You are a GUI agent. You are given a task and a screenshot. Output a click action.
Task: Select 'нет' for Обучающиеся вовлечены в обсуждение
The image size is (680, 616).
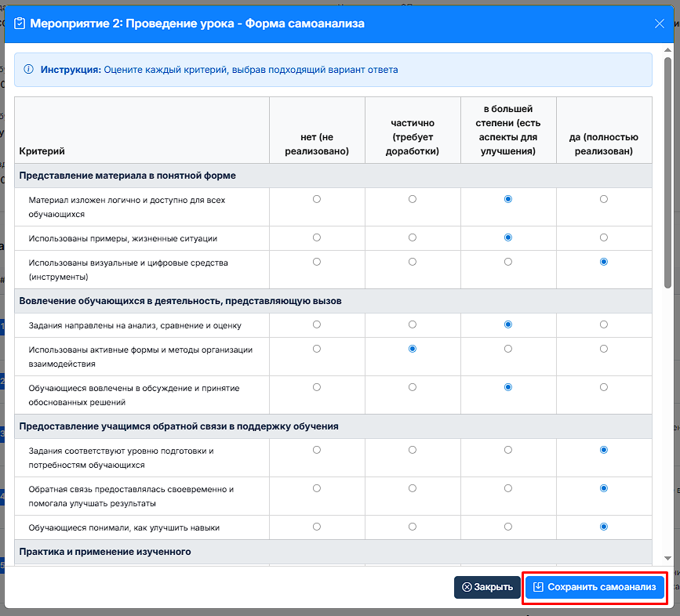click(x=317, y=387)
